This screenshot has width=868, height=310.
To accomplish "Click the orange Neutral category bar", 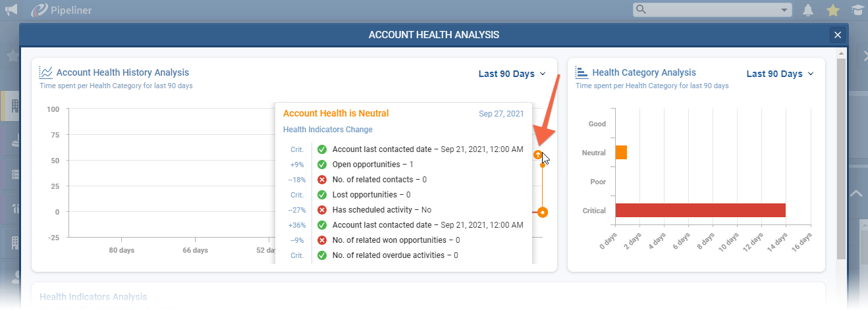I will pos(621,153).
